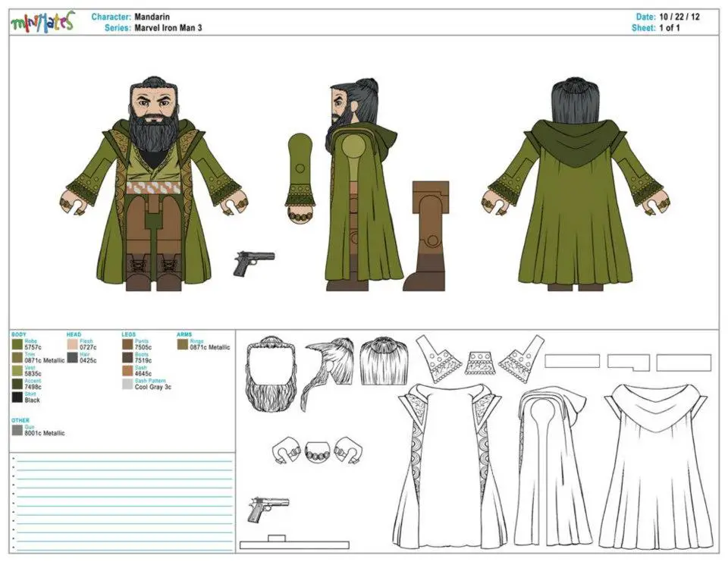The image size is (728, 562).
Task: Click the Accent color code '7498c'
Action: click(x=33, y=387)
